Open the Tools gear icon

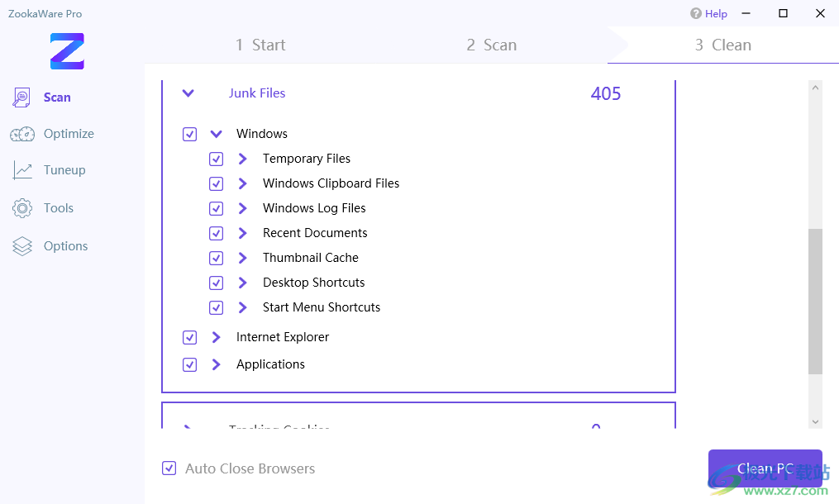[22, 208]
